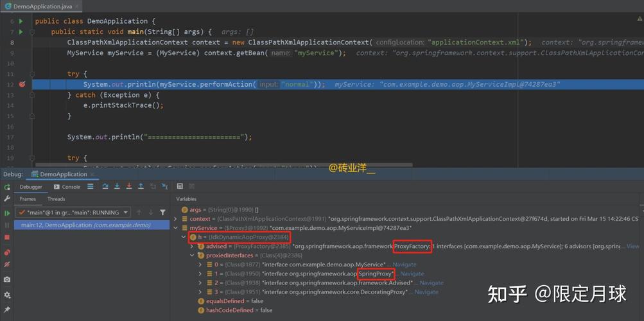Screen dimensions: 644x321
Task: Fold the first try block at line 11
Action: click(33, 74)
